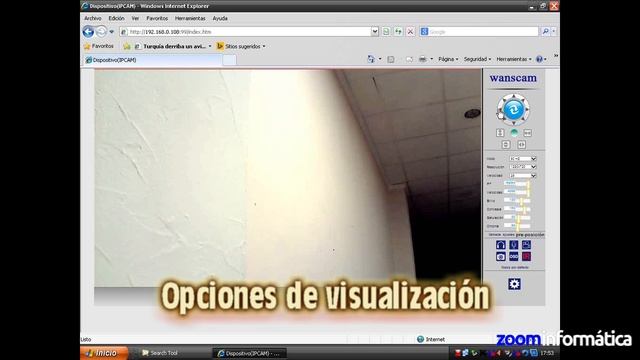Click the headphone audio listen icon
Viewport: 640px width, 360px height.
[501, 244]
